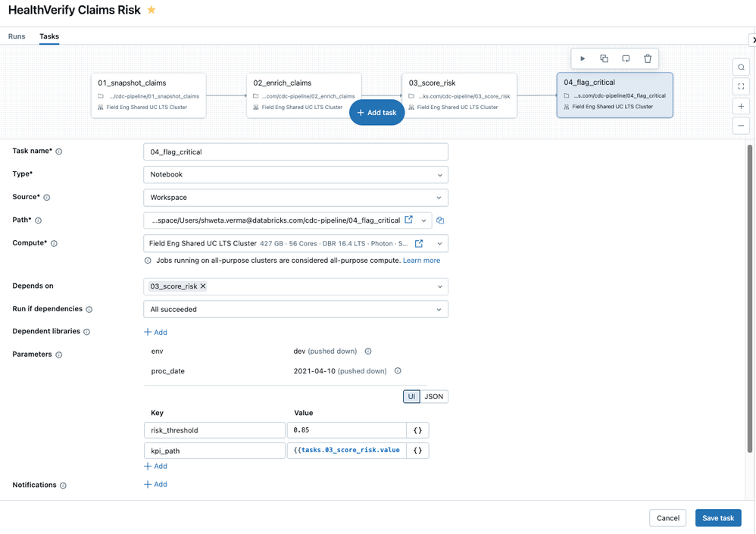Click the Add task button

coord(376,111)
